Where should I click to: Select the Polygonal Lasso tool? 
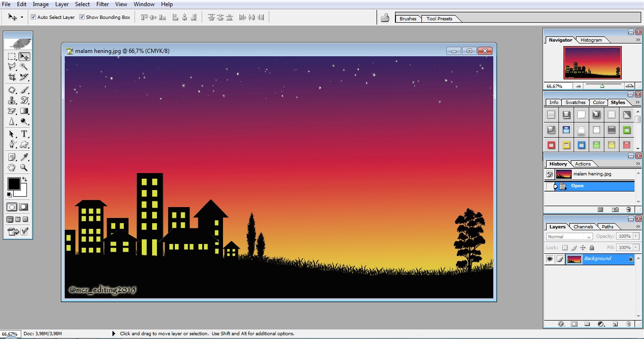tap(12, 67)
